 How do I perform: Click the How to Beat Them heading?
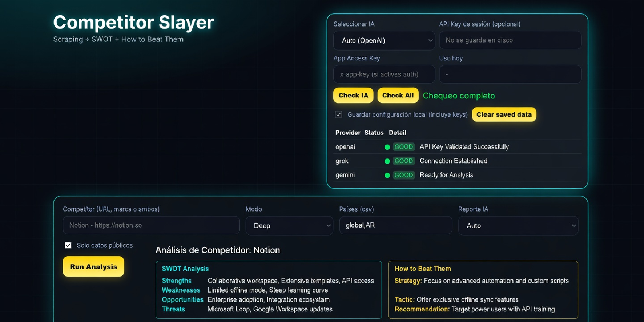(423, 268)
